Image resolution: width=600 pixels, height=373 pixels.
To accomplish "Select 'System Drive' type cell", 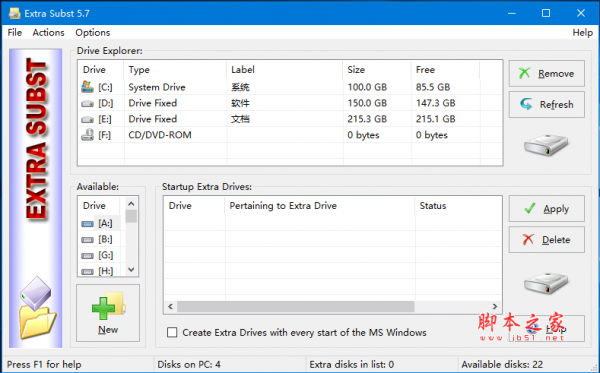I will tap(157, 87).
